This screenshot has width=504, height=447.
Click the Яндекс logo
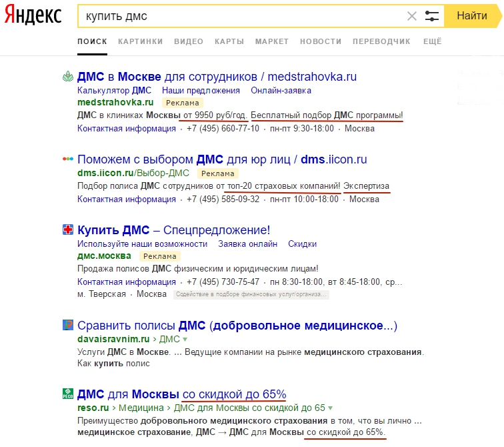pyautogui.click(x=33, y=15)
